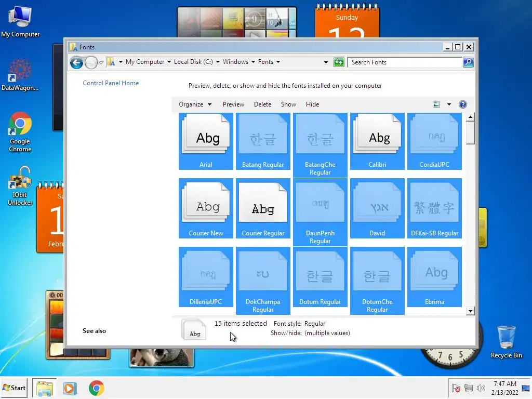Click the refresh button beside address bar

tap(339, 62)
